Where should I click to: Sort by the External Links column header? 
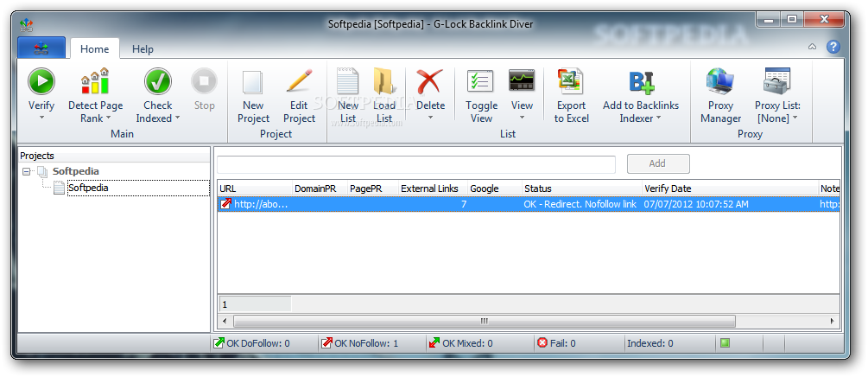[x=433, y=188]
